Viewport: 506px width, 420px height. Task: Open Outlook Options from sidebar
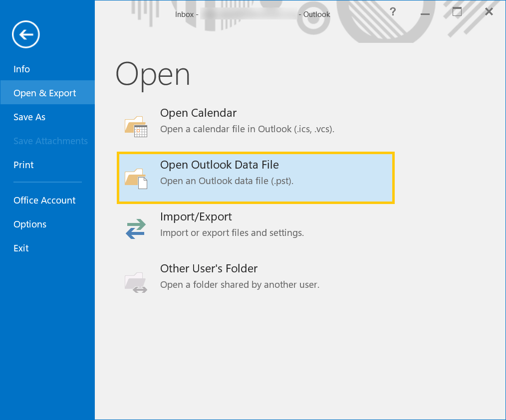click(x=30, y=224)
